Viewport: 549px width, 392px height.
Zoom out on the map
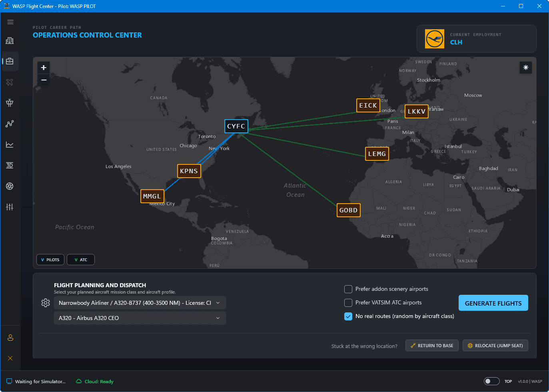tap(44, 80)
